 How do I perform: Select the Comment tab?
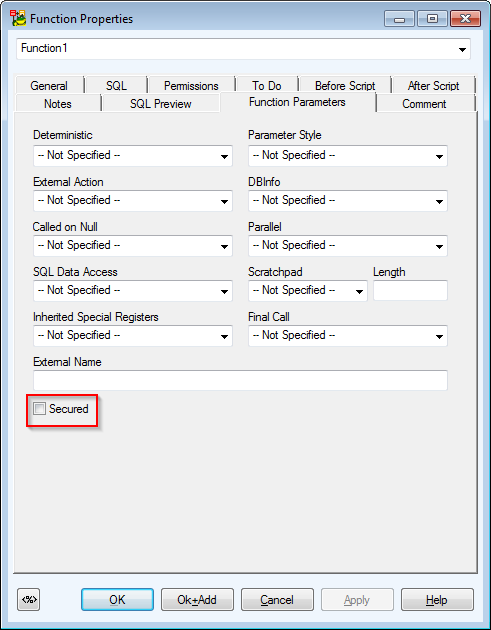(x=424, y=104)
